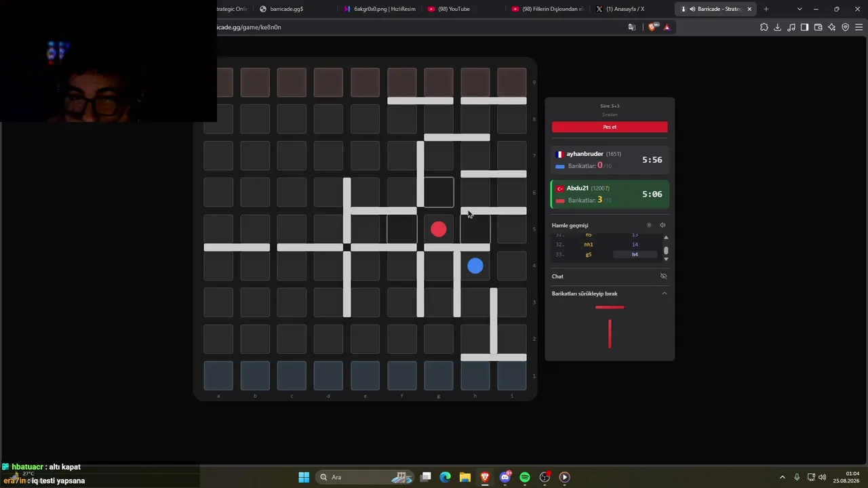This screenshot has height=488, width=868.
Task: Close the active Barricade tab
Action: [x=749, y=9]
